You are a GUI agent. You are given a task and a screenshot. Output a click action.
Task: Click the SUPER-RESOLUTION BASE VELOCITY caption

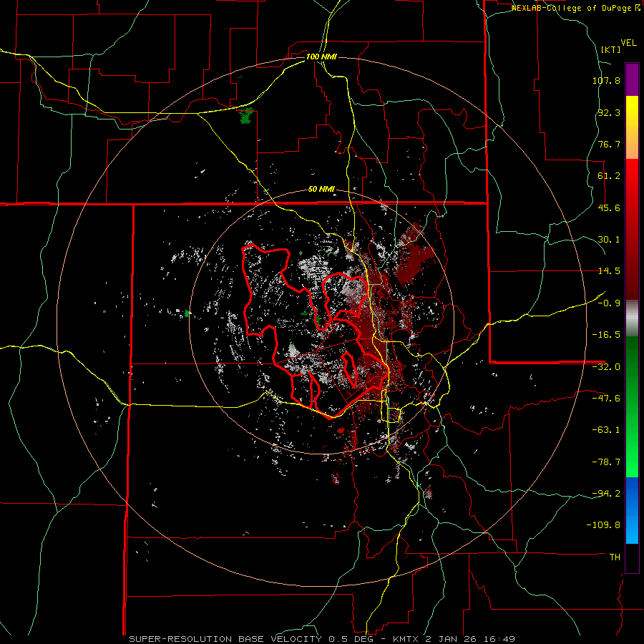[225, 639]
